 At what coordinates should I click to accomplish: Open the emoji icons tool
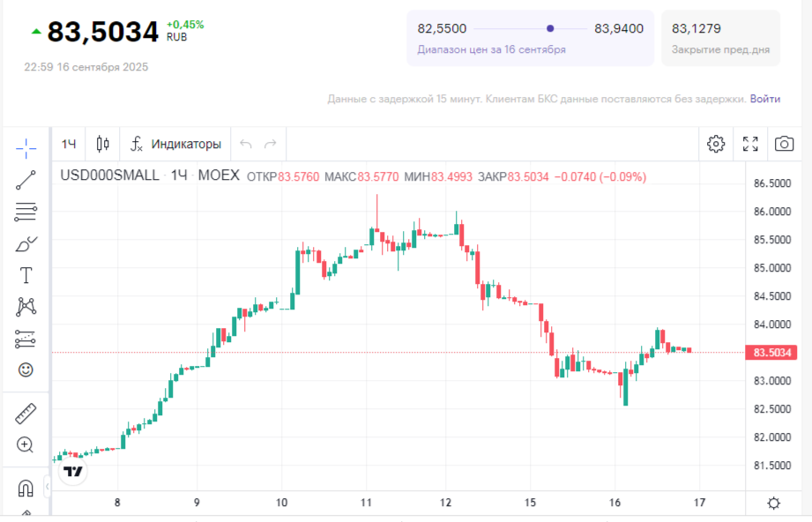(26, 369)
